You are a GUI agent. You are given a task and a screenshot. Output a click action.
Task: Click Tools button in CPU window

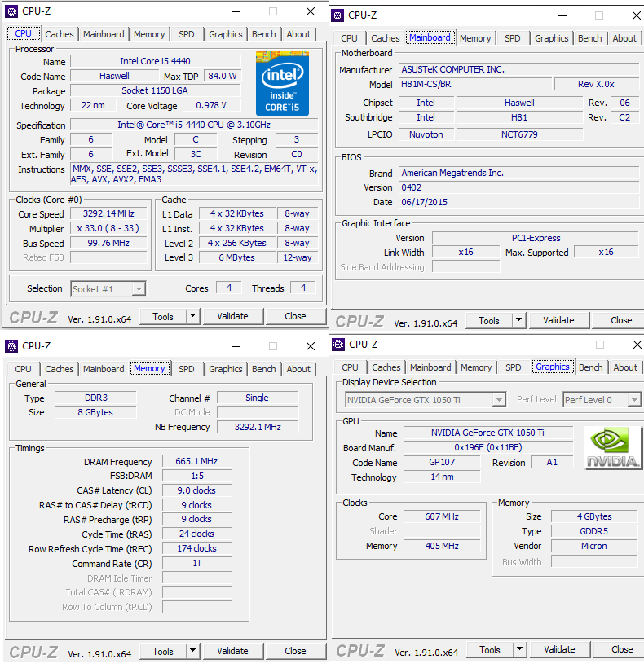(x=163, y=316)
